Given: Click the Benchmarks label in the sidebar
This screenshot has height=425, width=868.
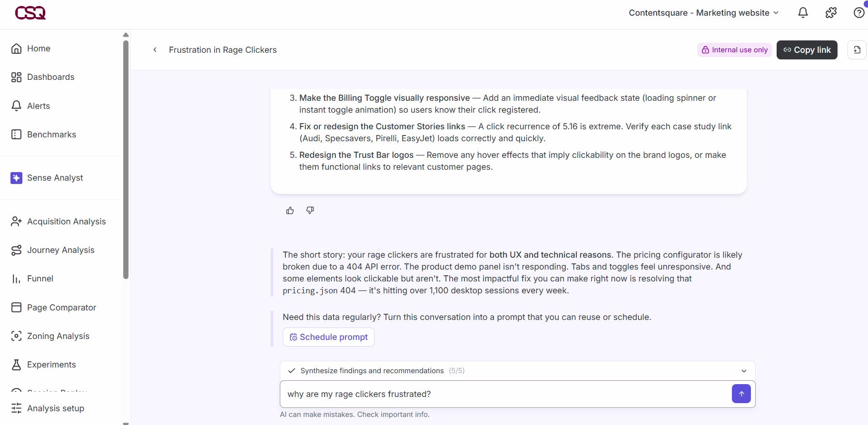Looking at the screenshot, I should point(51,135).
